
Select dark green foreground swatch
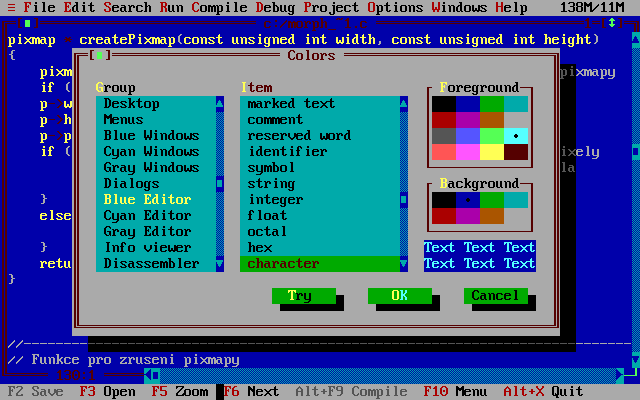(x=492, y=104)
